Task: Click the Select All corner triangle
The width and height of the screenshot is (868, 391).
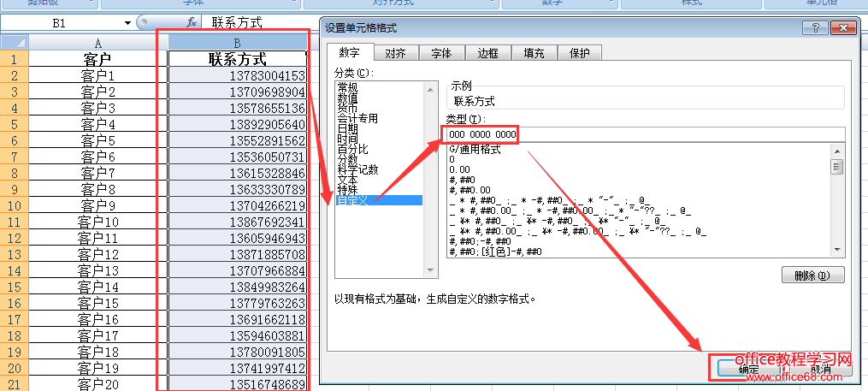Action: point(15,43)
